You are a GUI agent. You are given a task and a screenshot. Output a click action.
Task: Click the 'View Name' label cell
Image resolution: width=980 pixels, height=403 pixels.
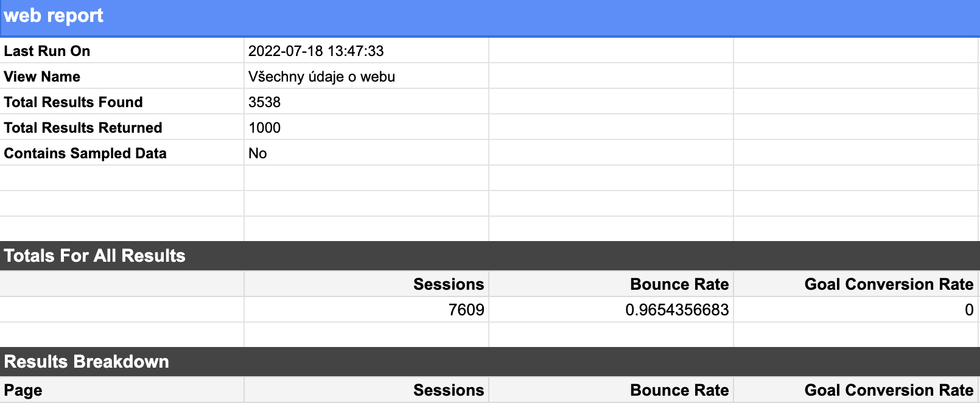[122, 76]
